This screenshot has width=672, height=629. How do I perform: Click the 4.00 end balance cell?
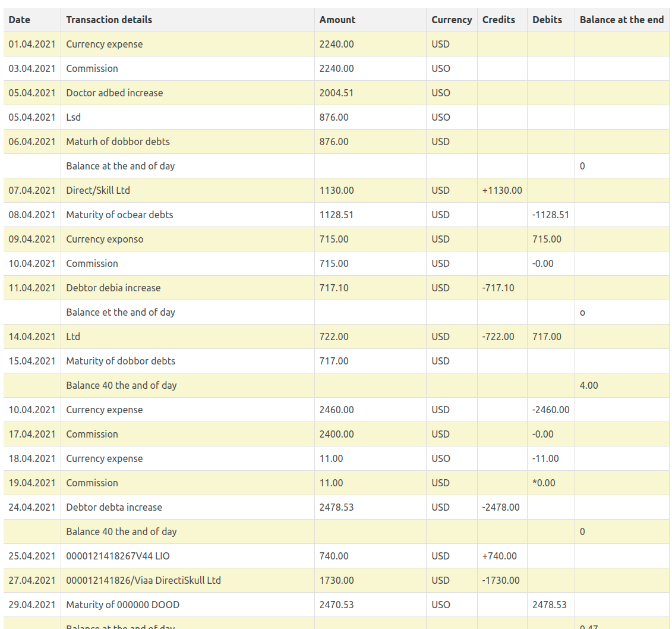(x=589, y=385)
